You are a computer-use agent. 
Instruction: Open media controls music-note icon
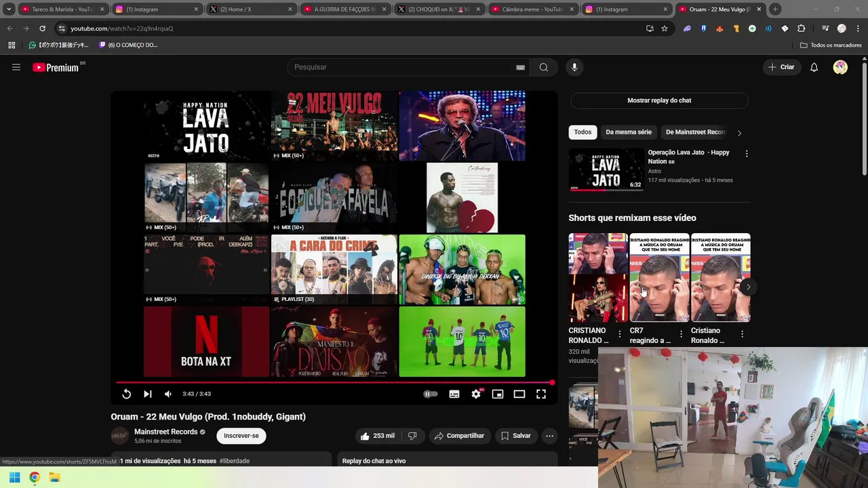[x=825, y=28]
